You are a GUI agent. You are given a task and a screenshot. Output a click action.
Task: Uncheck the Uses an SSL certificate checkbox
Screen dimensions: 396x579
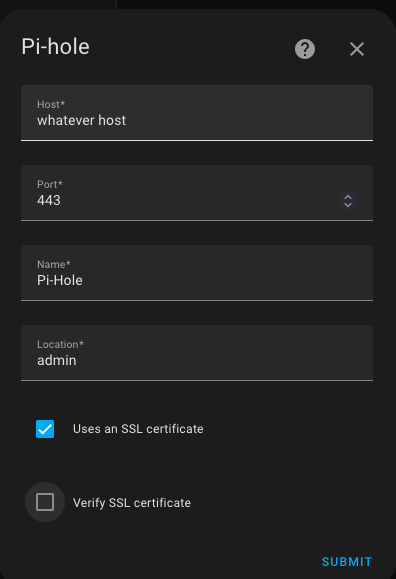pos(45,429)
